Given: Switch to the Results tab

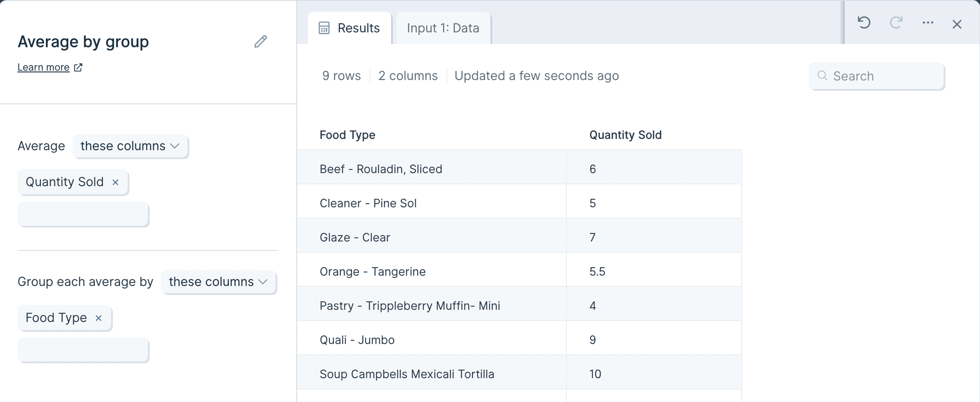Looking at the screenshot, I should tap(349, 28).
